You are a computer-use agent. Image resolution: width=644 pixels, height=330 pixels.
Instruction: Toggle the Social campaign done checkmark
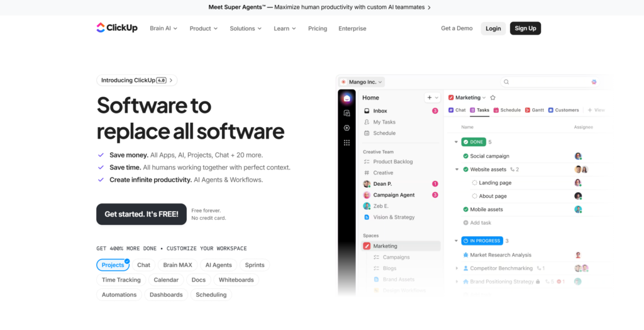(465, 156)
